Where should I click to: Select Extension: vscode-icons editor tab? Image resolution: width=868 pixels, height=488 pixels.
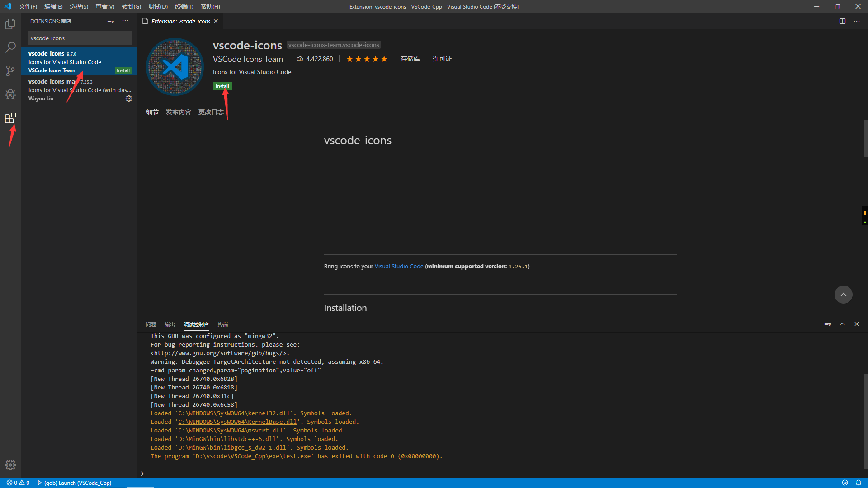(180, 21)
